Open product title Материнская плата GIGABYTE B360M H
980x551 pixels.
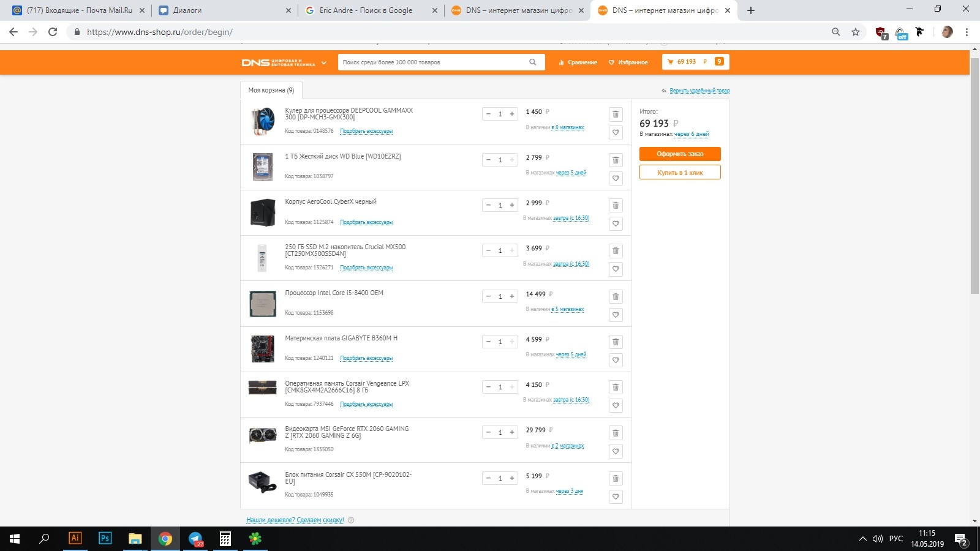(341, 338)
